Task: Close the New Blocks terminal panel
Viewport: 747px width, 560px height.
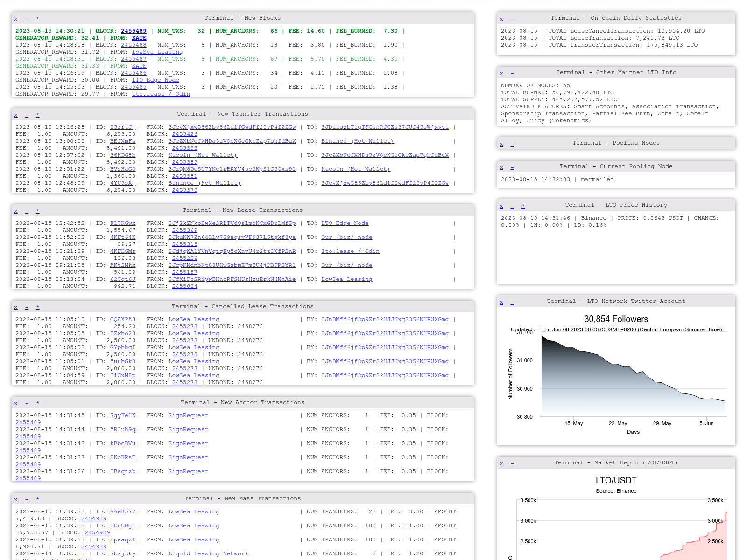Action: coord(16,19)
